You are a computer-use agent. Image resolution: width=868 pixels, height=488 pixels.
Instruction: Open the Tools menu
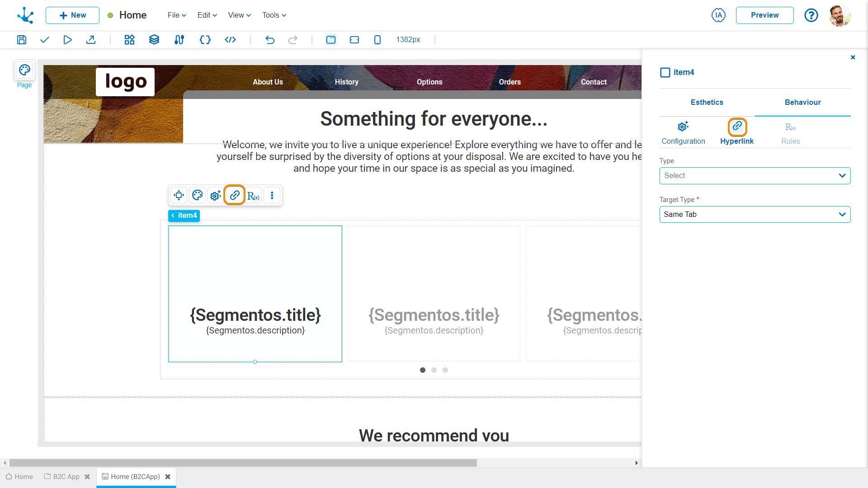click(273, 15)
